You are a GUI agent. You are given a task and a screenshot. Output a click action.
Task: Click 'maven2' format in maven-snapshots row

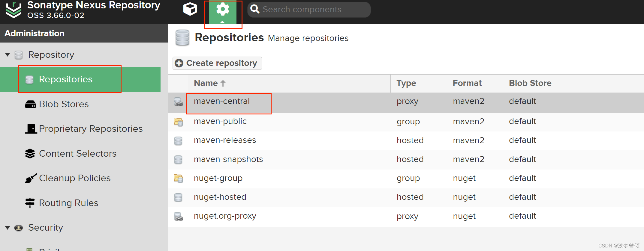[x=469, y=159]
